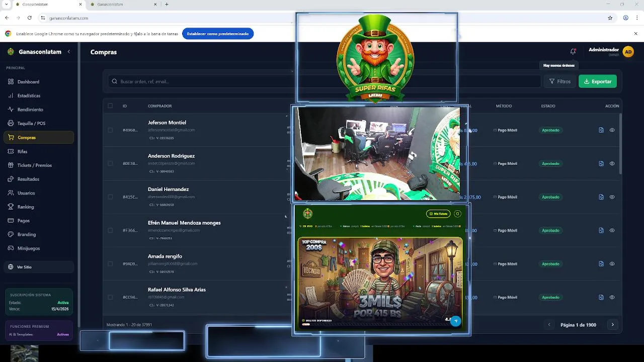Go to previous page of purchases
The width and height of the screenshot is (644, 362).
pos(549,325)
